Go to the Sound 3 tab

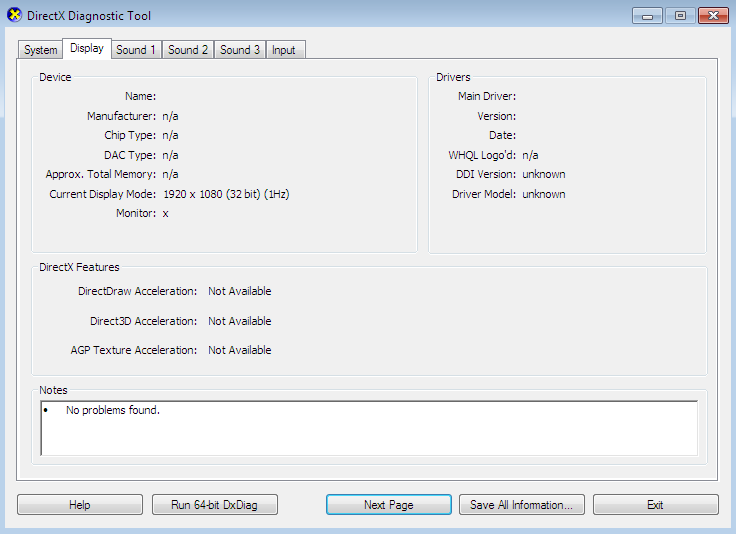click(240, 50)
